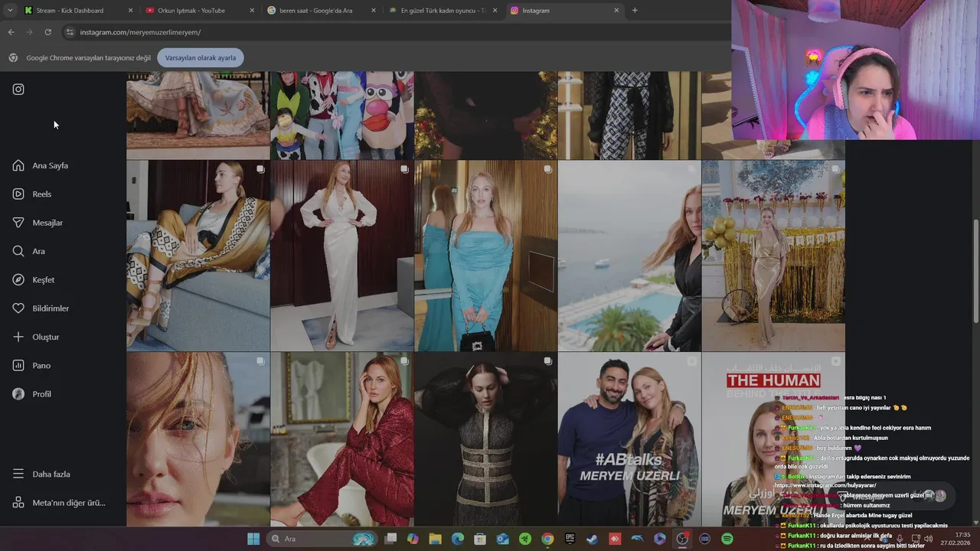This screenshot has height=551, width=980.
Task: Open close-up face portrait post
Action: point(198,439)
